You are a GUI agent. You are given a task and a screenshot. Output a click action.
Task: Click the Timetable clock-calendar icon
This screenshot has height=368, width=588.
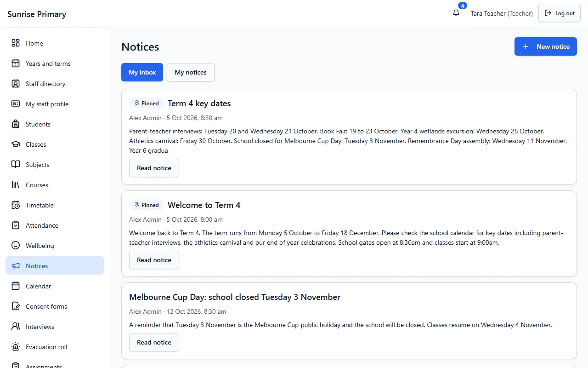[16, 205]
